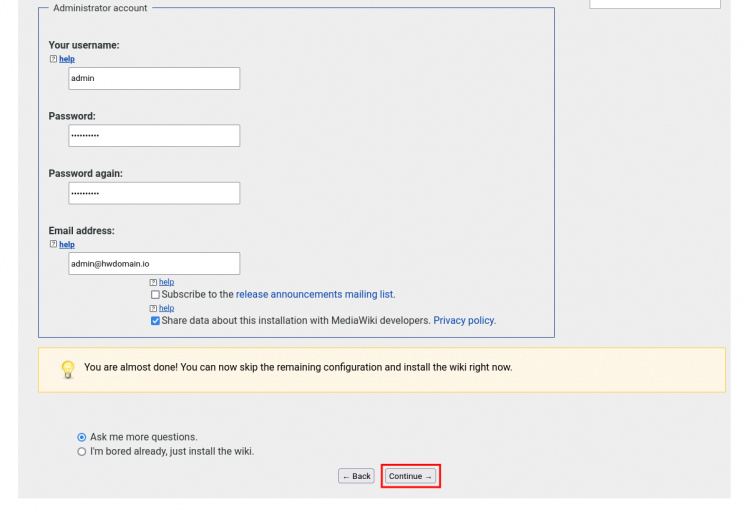Select 'Ask me more questions' radio option
This screenshot has width=750, height=512.
tap(82, 437)
